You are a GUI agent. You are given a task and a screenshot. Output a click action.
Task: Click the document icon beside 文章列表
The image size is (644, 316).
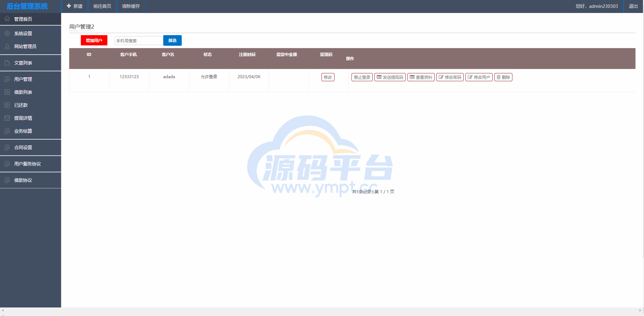tap(7, 63)
